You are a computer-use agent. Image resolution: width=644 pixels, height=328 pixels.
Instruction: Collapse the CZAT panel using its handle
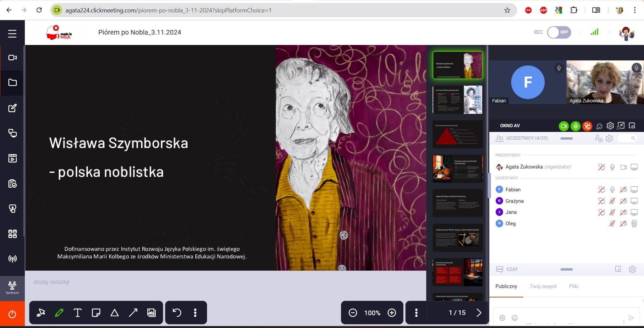566,269
